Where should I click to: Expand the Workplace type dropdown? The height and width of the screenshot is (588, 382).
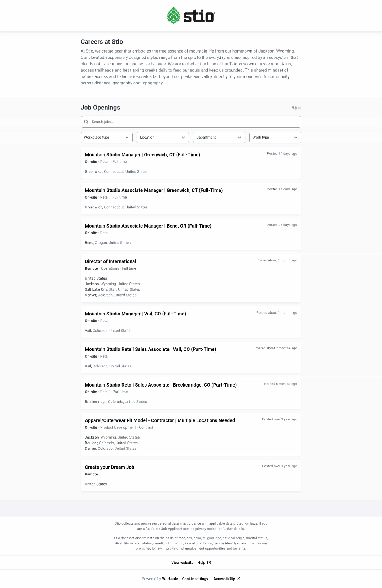(106, 138)
